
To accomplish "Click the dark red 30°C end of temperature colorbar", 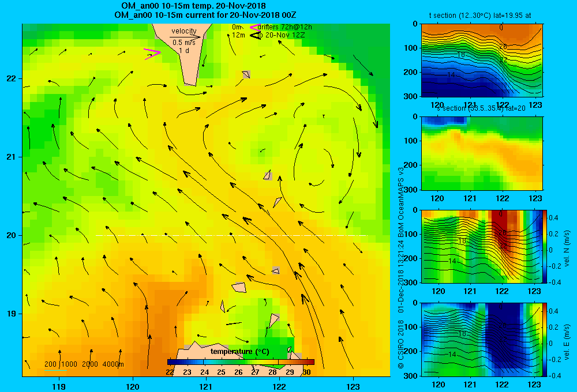I will (x=310, y=362).
